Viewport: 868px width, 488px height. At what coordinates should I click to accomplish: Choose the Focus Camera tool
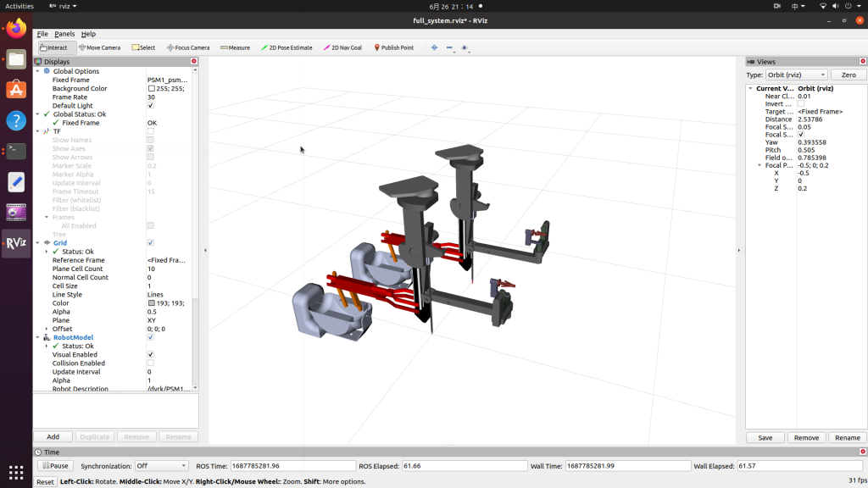188,47
